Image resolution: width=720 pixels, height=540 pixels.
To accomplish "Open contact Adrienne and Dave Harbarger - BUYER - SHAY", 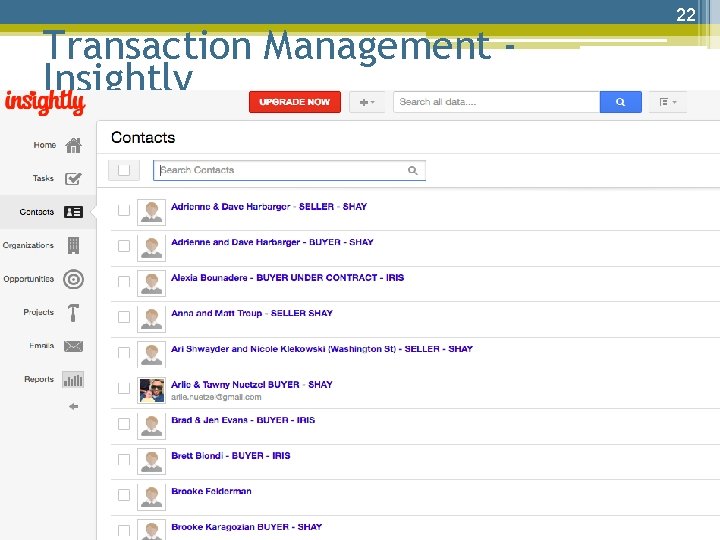I will [x=272, y=242].
